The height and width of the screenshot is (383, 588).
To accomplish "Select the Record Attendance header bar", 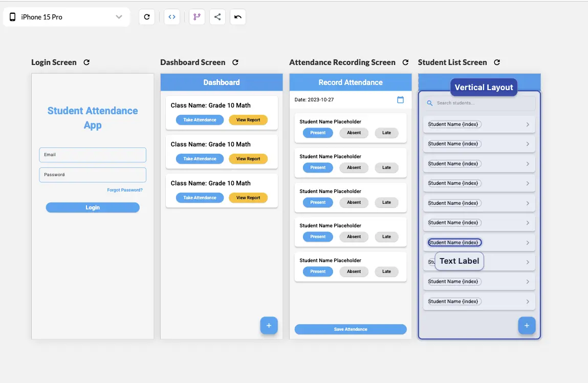I will (351, 82).
